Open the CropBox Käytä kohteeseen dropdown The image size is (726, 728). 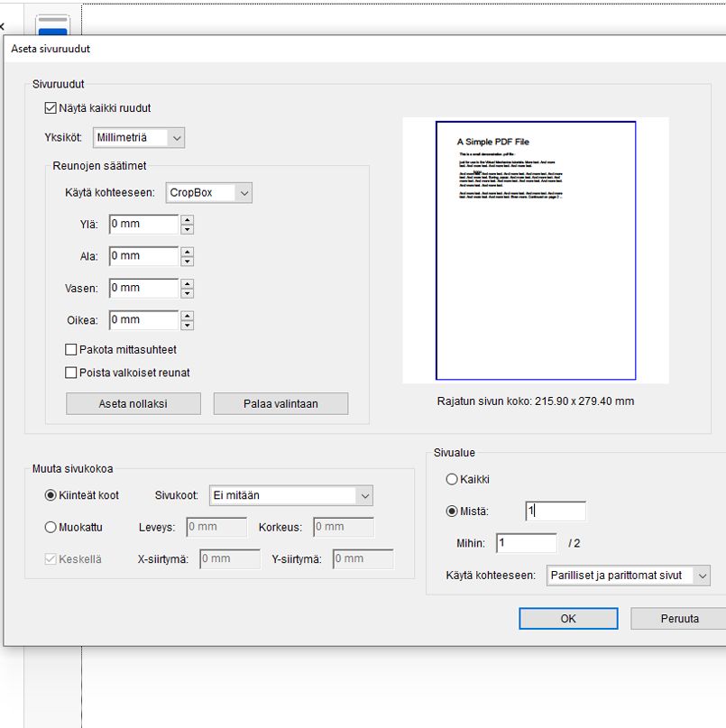click(x=209, y=193)
